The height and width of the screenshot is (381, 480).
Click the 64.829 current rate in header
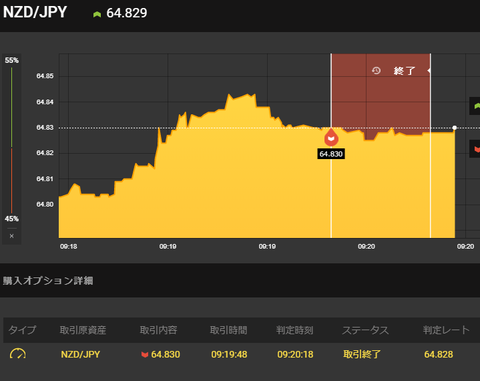[127, 13]
